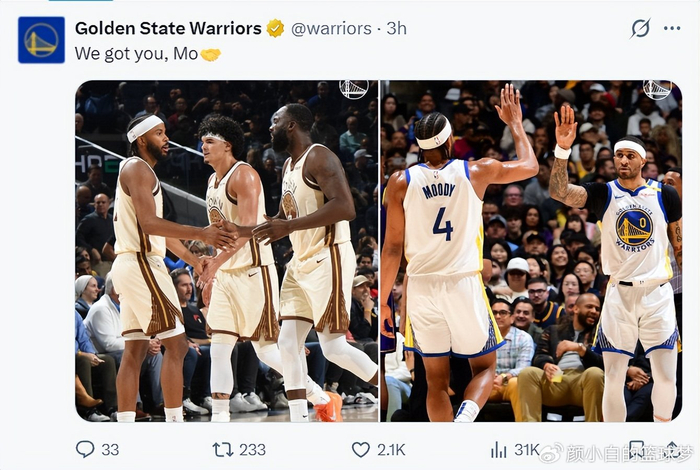The width and height of the screenshot is (700, 470).
Task: Click the 3h timestamp
Action: coord(396,28)
